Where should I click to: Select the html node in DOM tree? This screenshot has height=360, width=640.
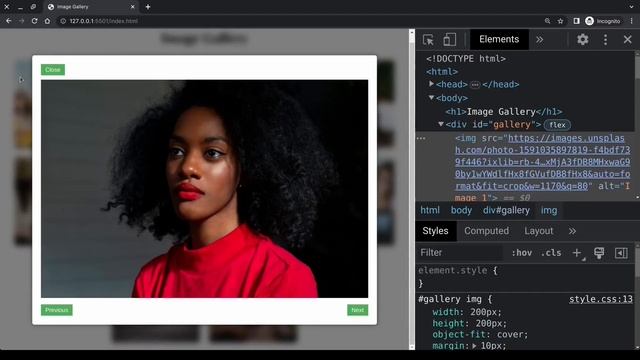click(442, 72)
